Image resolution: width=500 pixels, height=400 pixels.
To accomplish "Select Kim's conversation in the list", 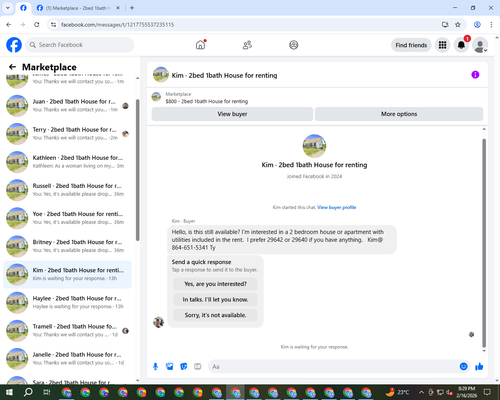I will point(67,274).
